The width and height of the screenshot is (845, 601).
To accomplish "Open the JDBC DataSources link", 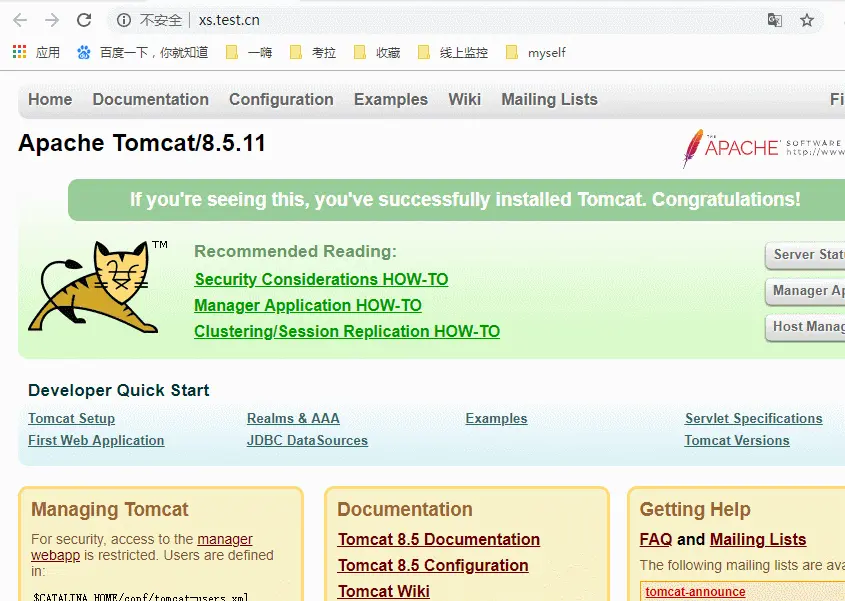I will point(307,440).
